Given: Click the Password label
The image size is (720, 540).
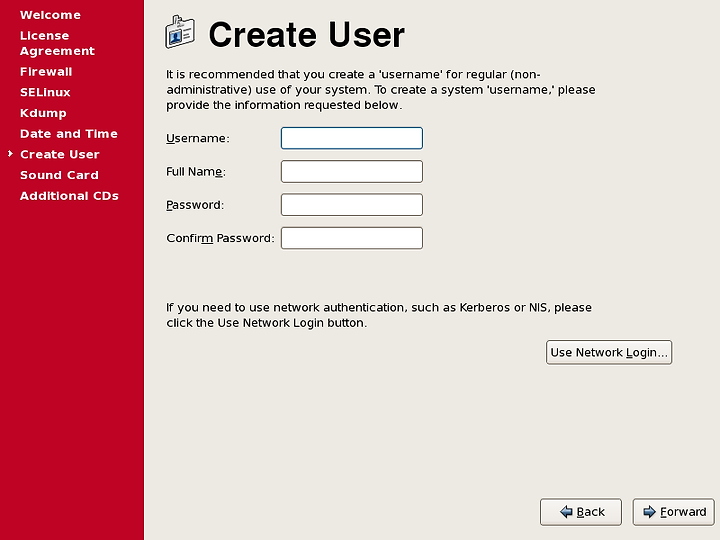Looking at the screenshot, I should click(195, 205).
